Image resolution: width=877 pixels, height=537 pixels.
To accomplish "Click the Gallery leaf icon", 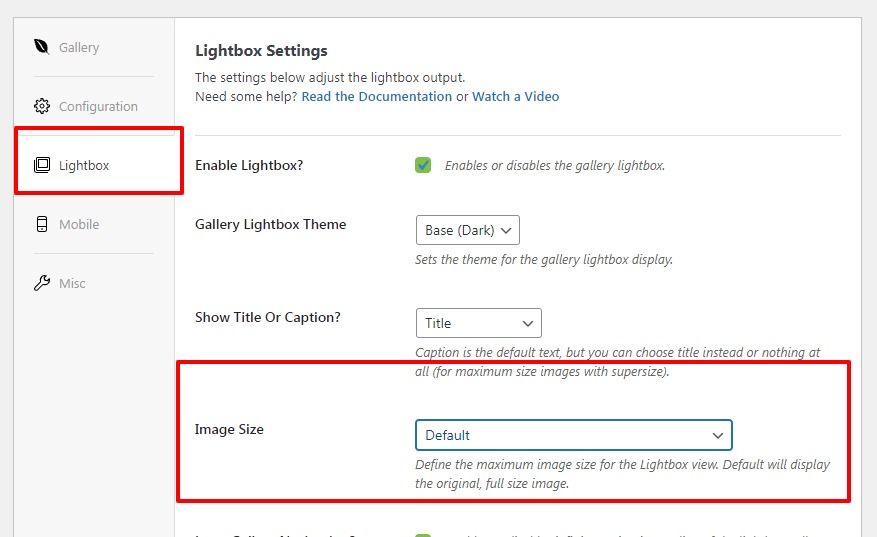I will coord(41,47).
